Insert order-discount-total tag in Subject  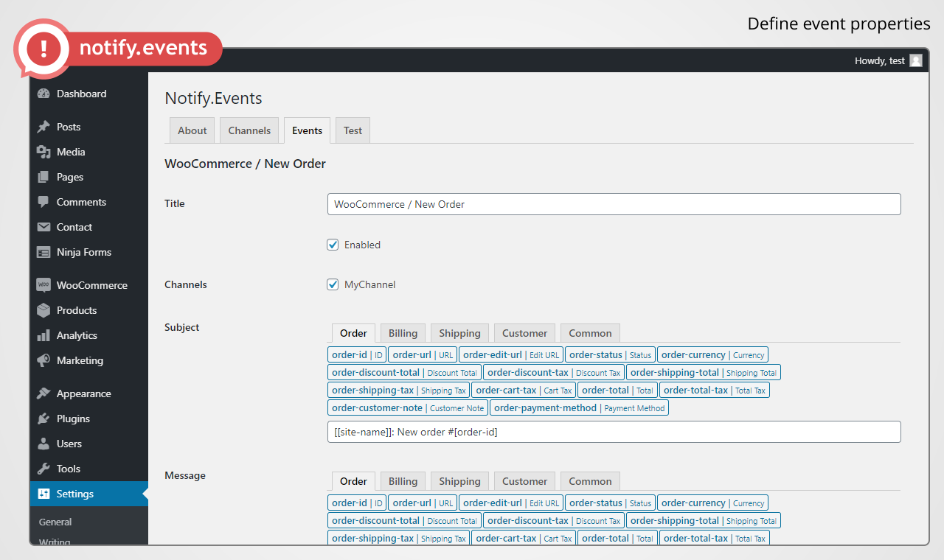404,373
